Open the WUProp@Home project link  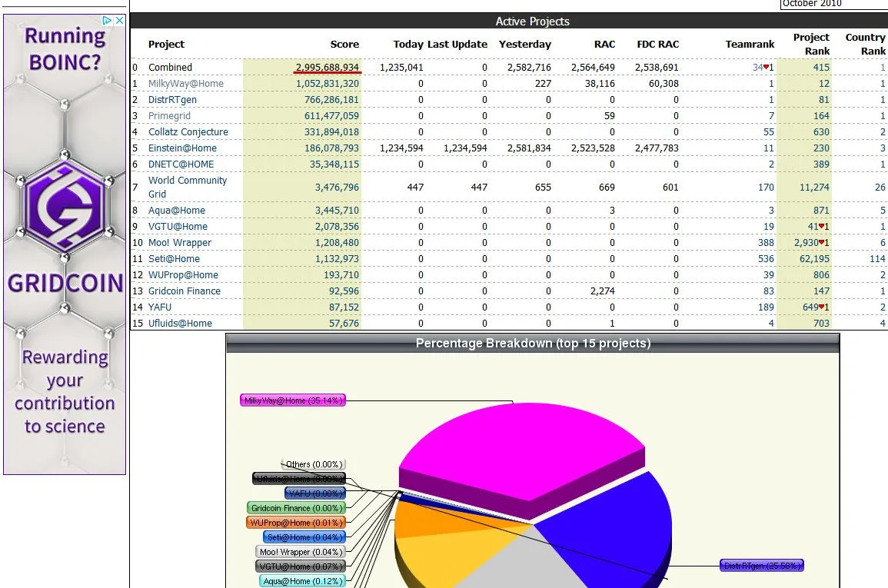[183, 274]
